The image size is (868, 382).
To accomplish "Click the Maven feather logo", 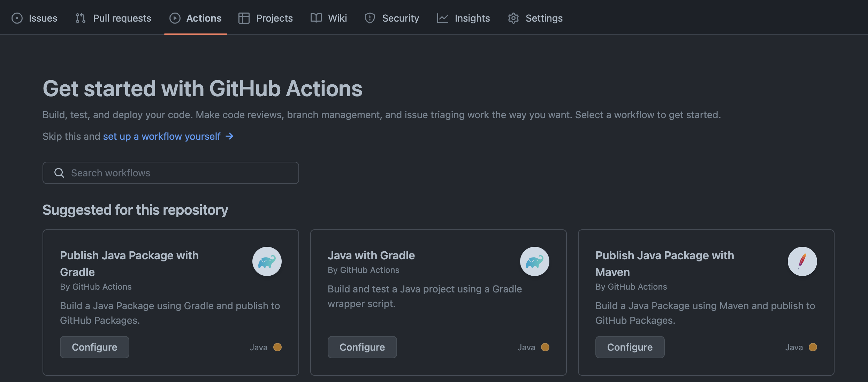I will [802, 261].
